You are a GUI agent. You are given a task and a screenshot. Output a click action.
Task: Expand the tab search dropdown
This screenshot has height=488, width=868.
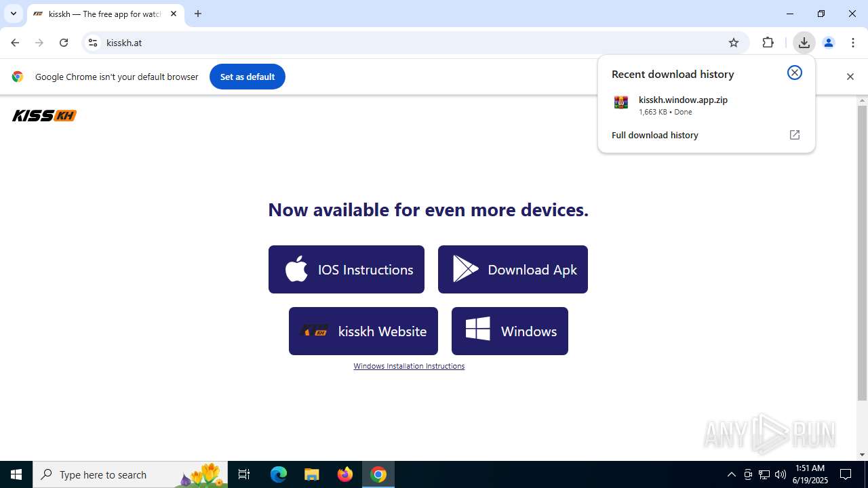tap(13, 14)
